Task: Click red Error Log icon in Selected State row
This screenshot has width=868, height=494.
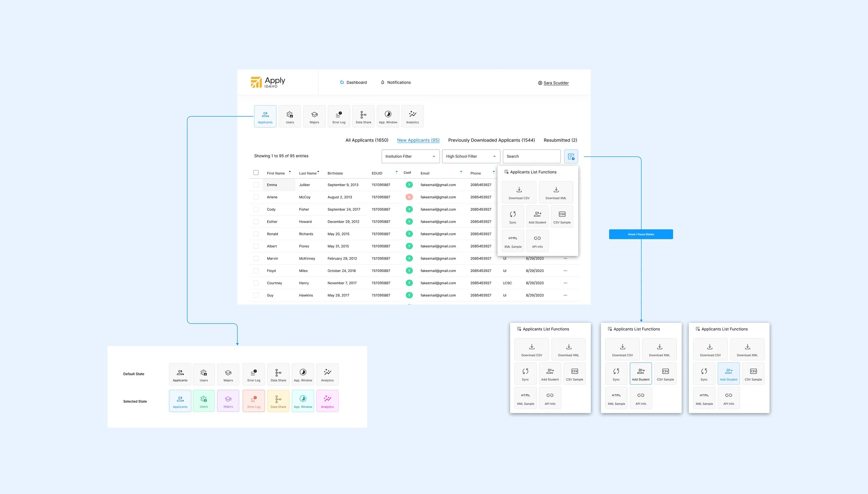Action: 253,401
